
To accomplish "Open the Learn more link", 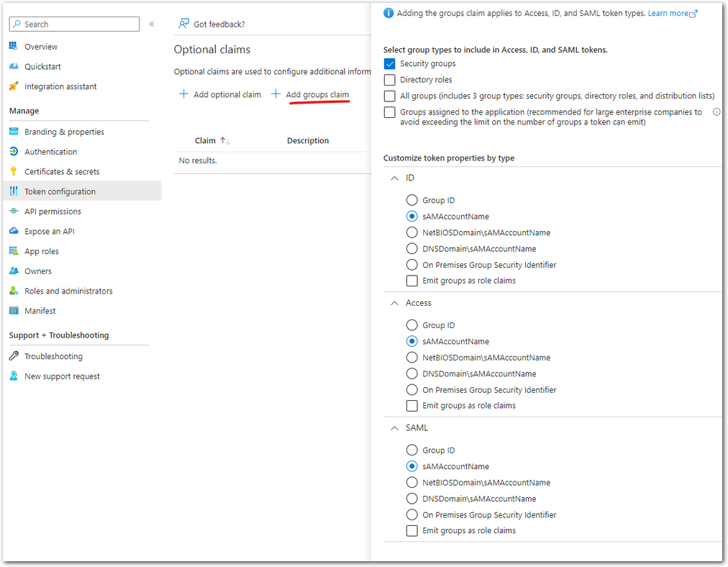I will (672, 14).
